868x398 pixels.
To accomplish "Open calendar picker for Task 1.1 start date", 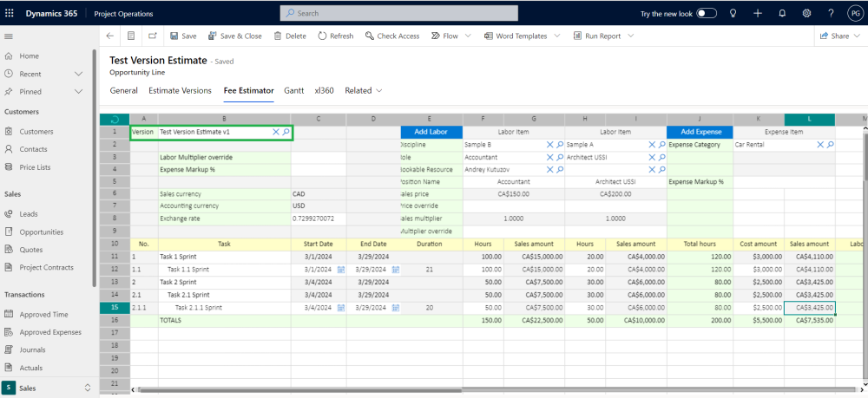I will (x=341, y=271).
